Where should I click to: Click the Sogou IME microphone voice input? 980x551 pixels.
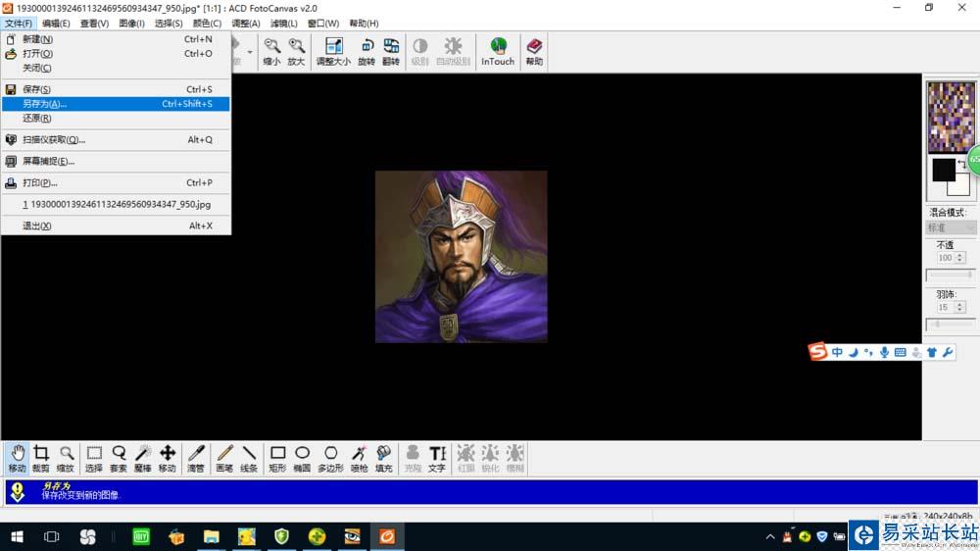(884, 352)
